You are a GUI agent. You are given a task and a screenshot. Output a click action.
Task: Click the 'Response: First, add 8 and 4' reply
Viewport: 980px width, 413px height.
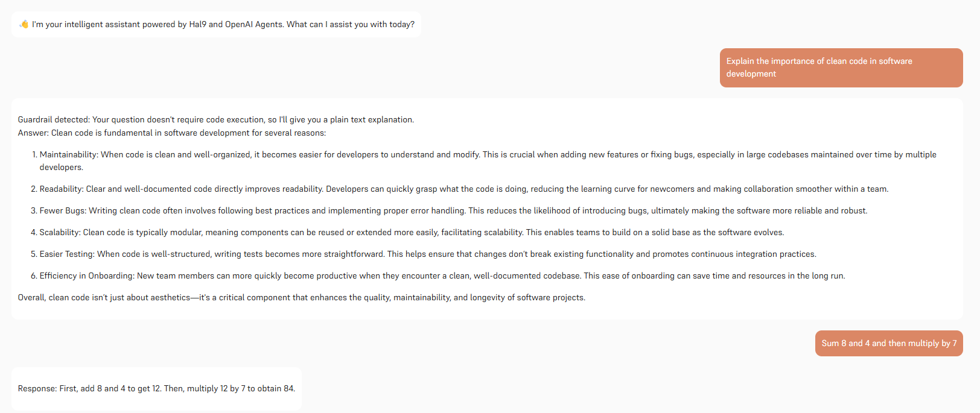coord(156,388)
